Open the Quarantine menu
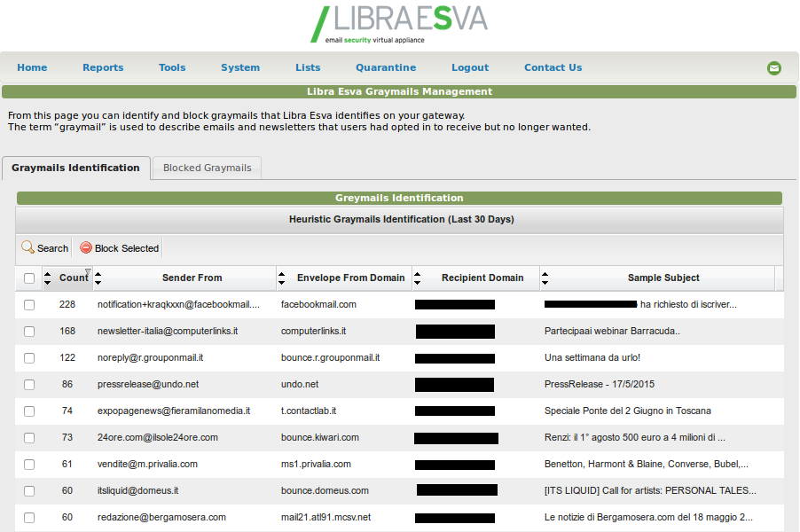Image resolution: width=800 pixels, height=532 pixels. (386, 67)
